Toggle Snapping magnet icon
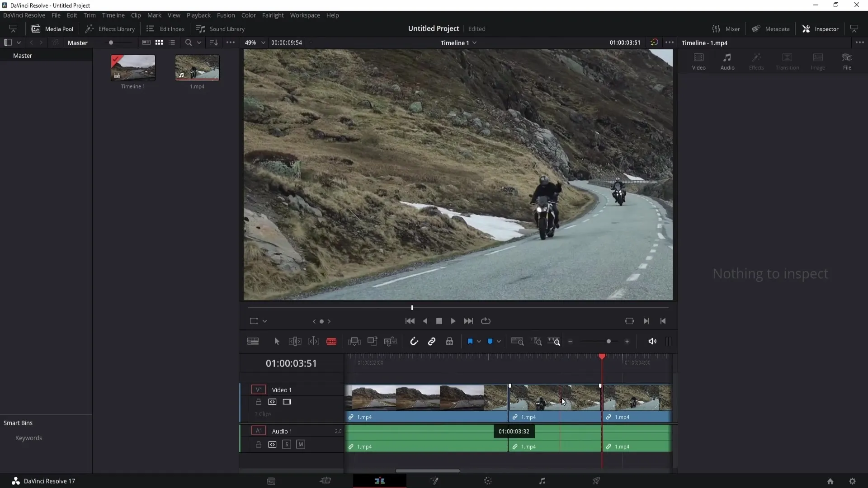This screenshot has height=488, width=868. pyautogui.click(x=414, y=342)
